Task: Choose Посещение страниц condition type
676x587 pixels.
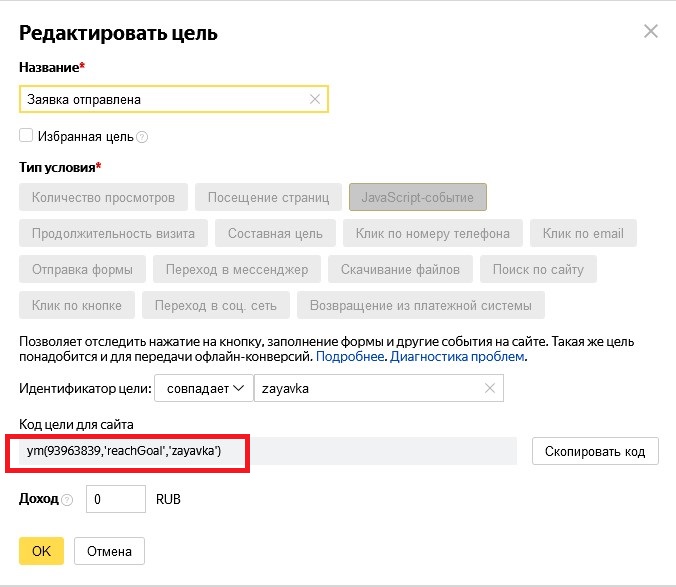Action: pos(268,197)
